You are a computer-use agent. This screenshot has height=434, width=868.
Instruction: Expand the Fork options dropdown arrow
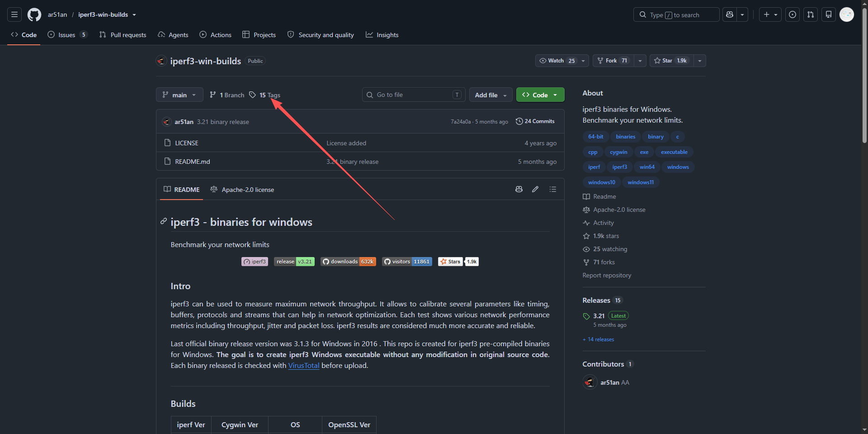point(640,61)
